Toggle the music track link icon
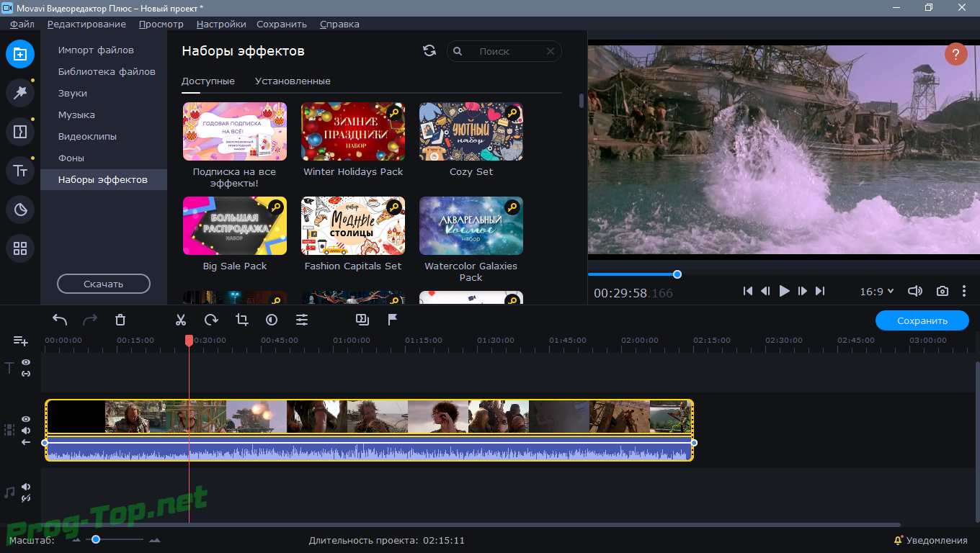 (26, 498)
